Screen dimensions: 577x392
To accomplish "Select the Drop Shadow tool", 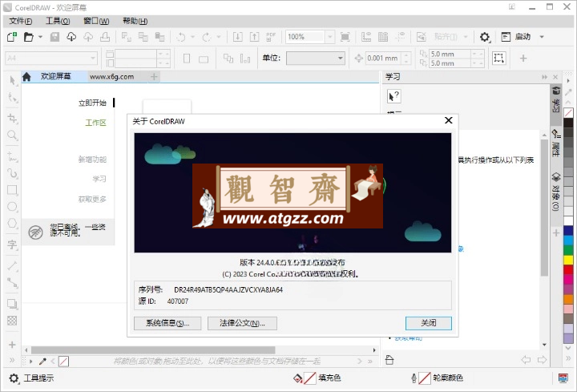I will (12, 304).
